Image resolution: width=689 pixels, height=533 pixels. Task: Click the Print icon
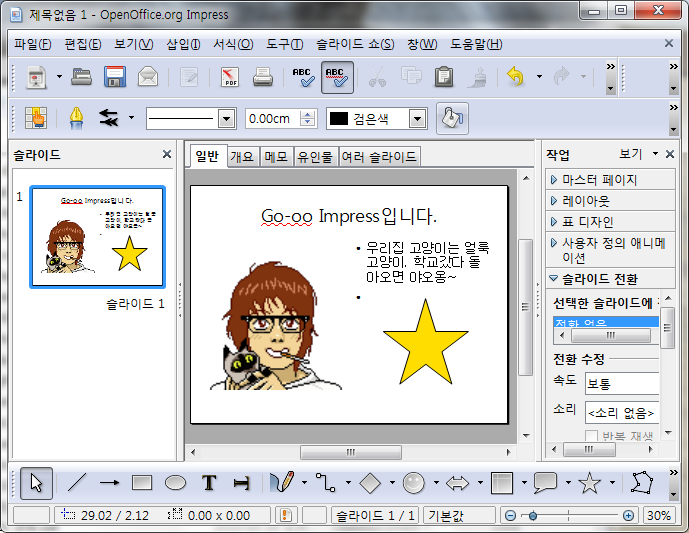pos(263,77)
